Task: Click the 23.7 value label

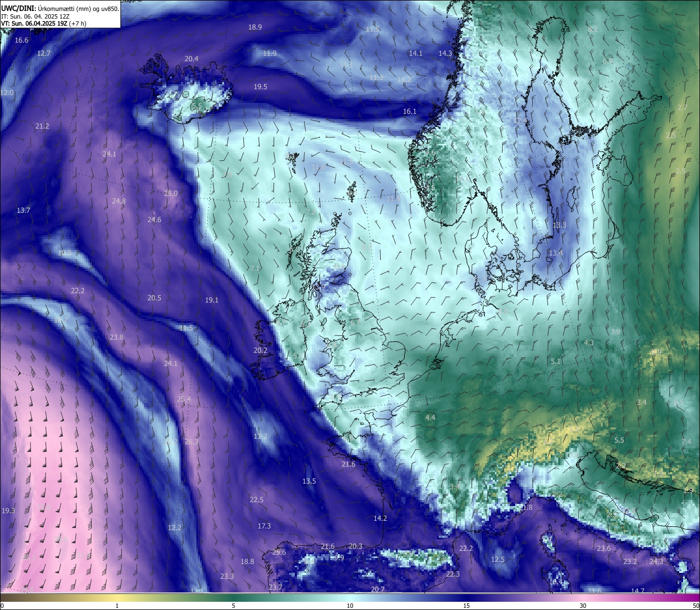Action: point(276,587)
